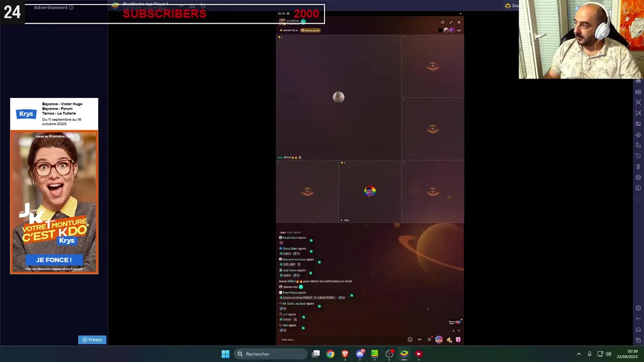Image resolution: width=644 pixels, height=362 pixels.
Task: Click the 'JE FONCE !' button in Krys ad
Action: pos(54,260)
